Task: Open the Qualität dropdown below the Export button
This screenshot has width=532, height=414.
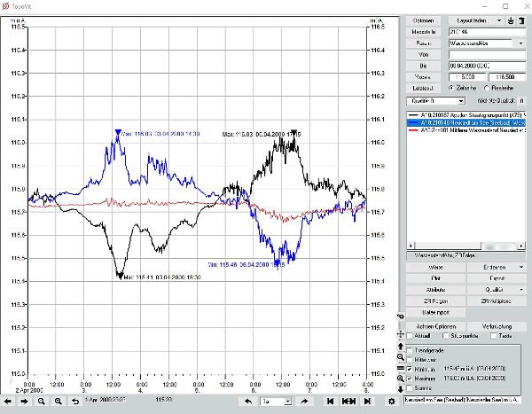Action: point(497,290)
